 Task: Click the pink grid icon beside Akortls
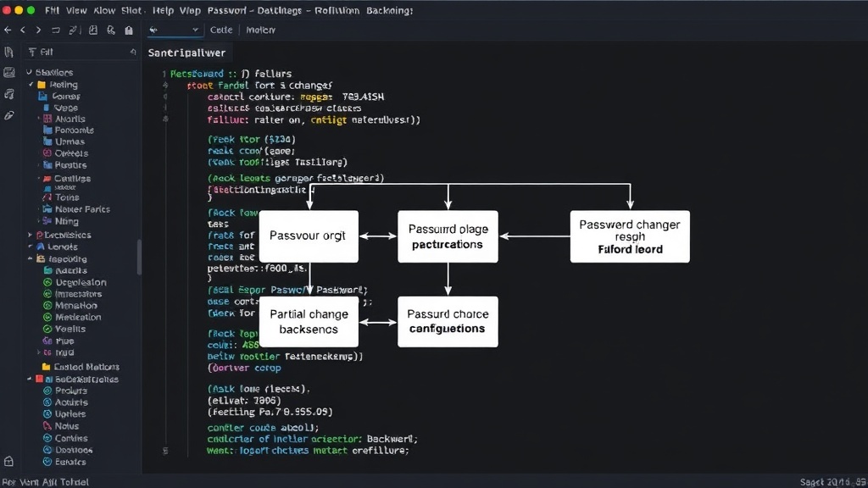point(47,119)
